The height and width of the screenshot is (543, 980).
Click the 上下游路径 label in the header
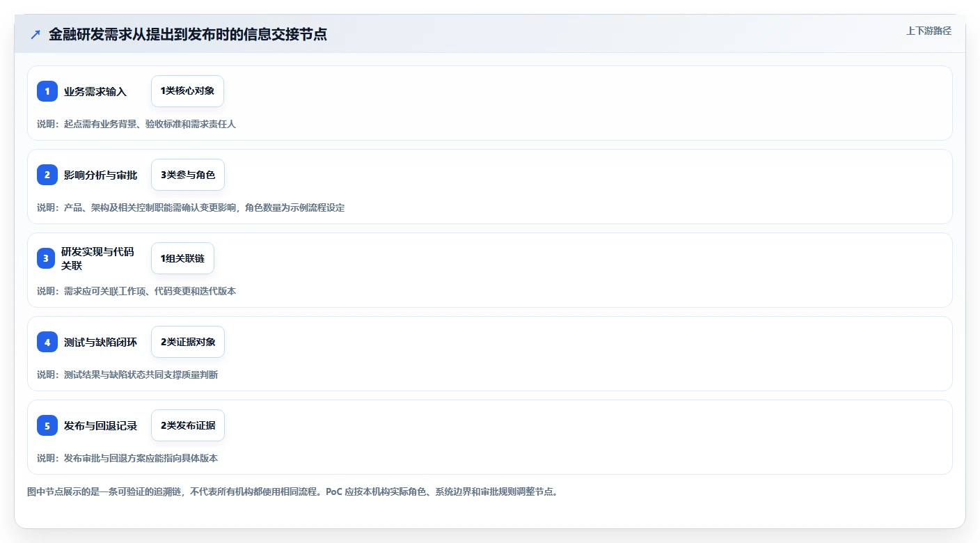coord(928,31)
